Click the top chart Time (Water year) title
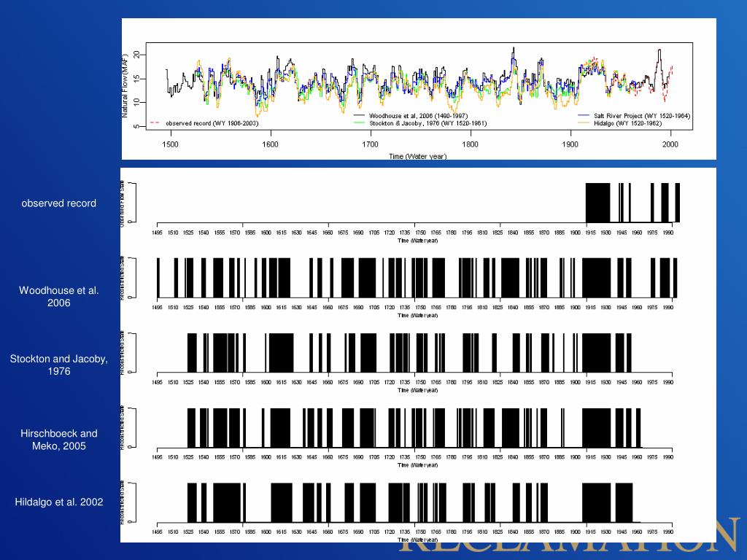 (x=417, y=156)
